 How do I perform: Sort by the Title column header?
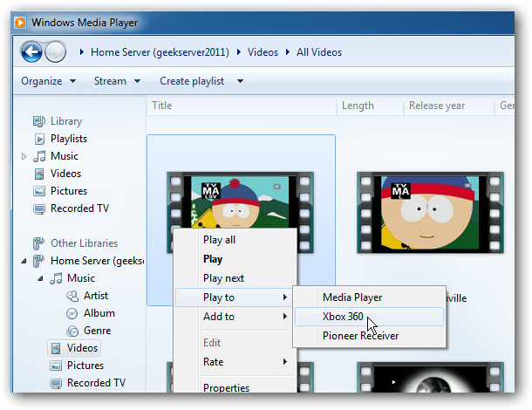point(242,106)
